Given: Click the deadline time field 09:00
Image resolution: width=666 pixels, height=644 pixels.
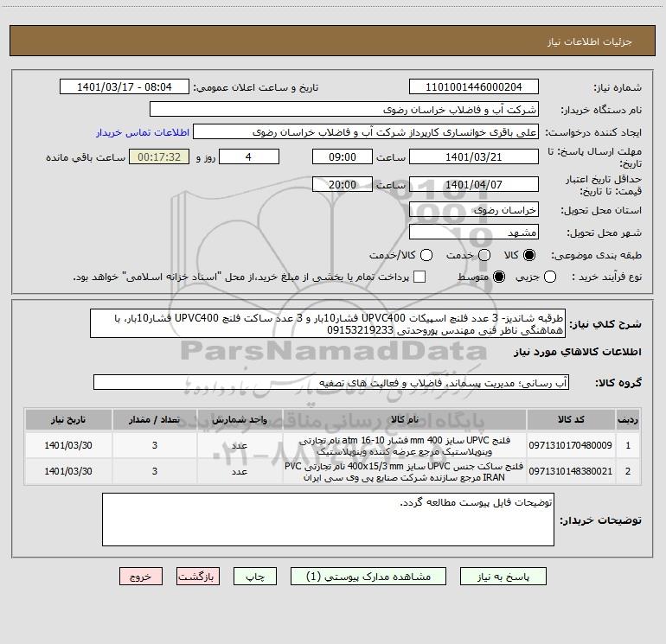Looking at the screenshot, I should [343, 156].
